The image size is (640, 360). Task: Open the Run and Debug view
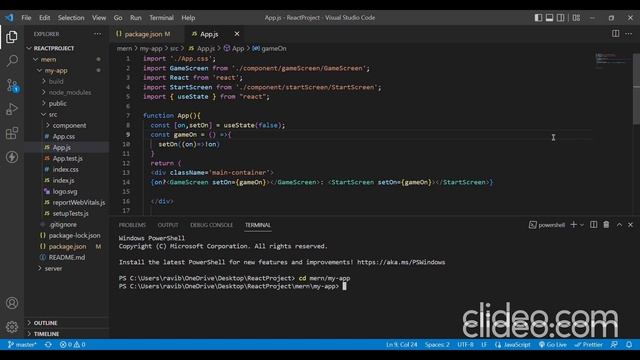pyautogui.click(x=12, y=109)
